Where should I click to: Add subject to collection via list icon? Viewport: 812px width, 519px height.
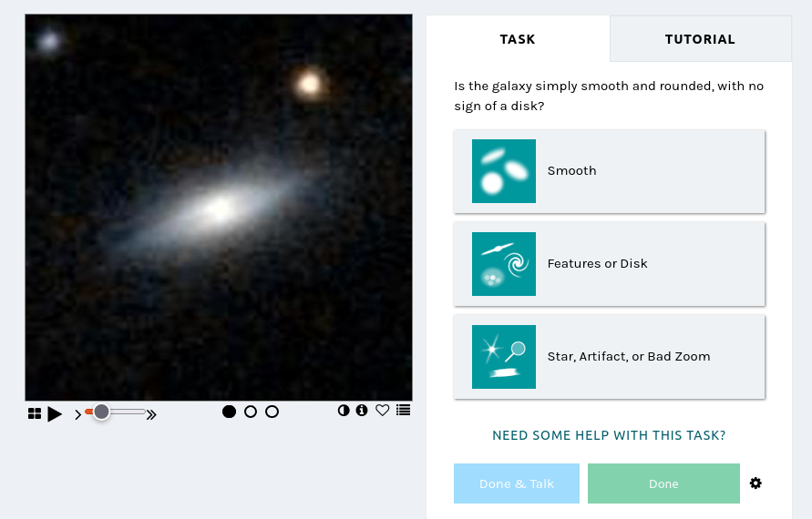[x=404, y=411]
